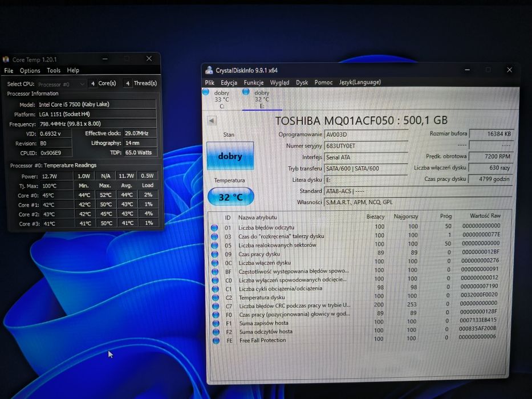Screen dimensions: 532x399
Task: Click the Oprogramowanie field AV003D
Action: click(x=366, y=135)
